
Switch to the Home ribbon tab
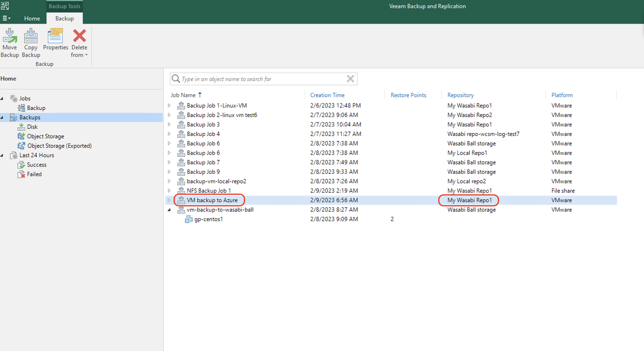pyautogui.click(x=32, y=18)
